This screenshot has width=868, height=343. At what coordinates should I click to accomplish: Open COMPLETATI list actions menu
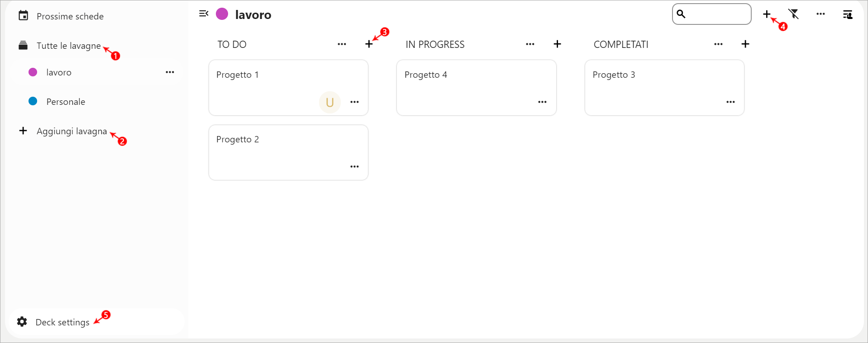(718, 44)
